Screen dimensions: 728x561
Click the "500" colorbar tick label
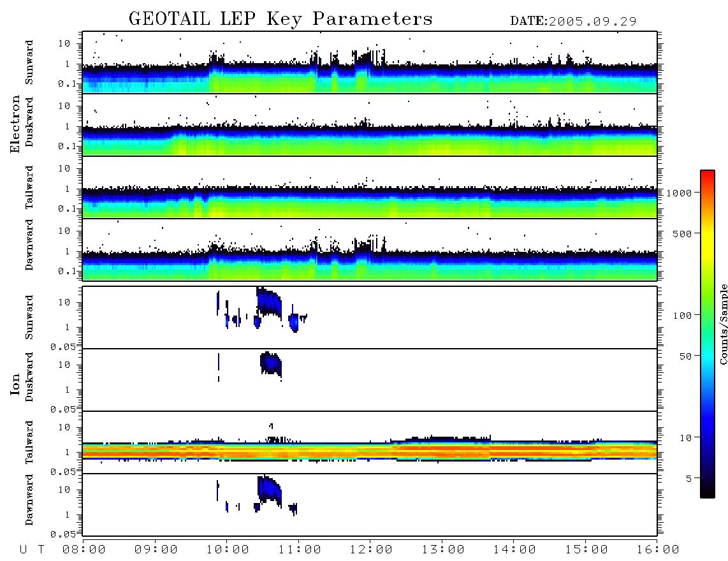pos(682,233)
